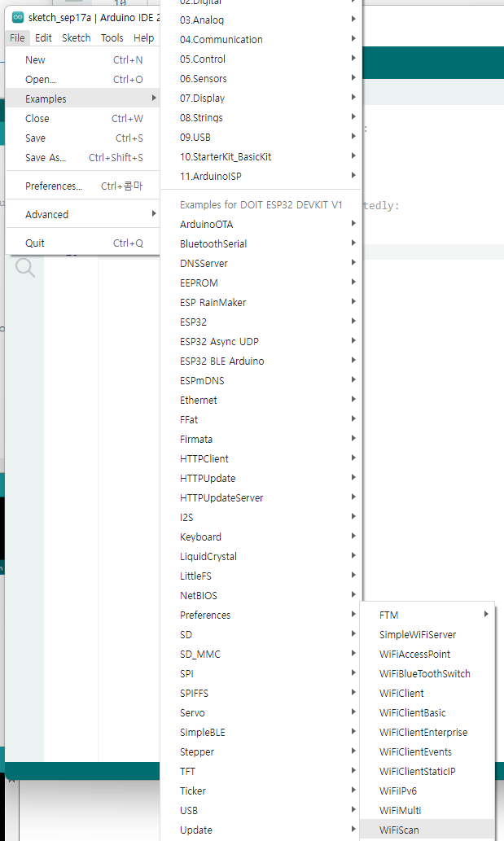The width and height of the screenshot is (504, 841).
Task: Expand 08.Strings examples
Action: 261,117
